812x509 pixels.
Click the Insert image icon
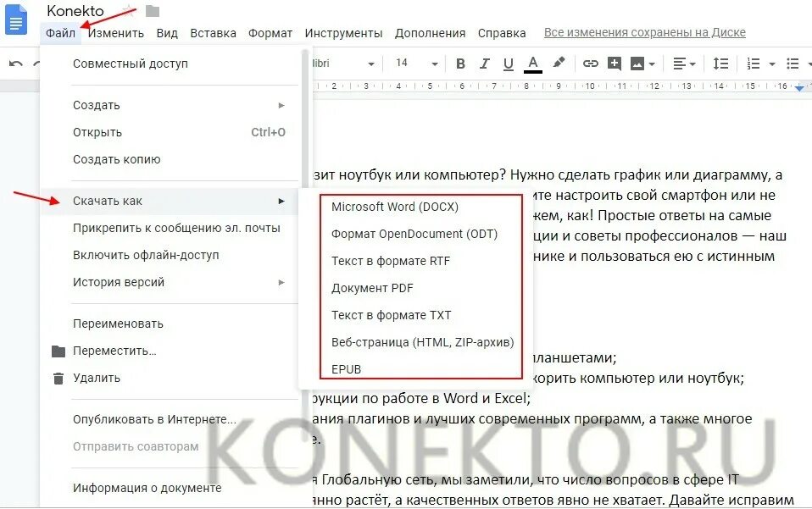637,64
